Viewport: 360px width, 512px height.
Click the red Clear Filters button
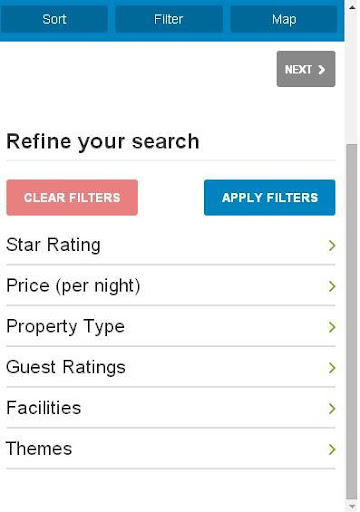tap(72, 197)
